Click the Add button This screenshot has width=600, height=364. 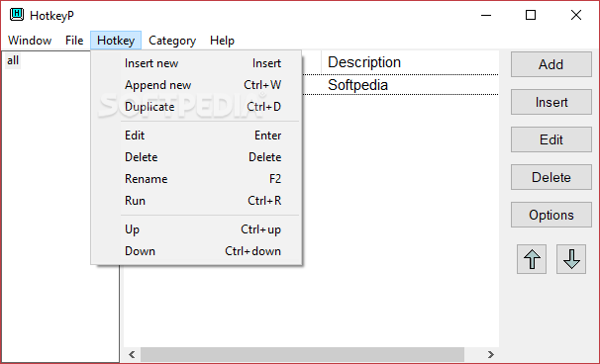click(551, 64)
